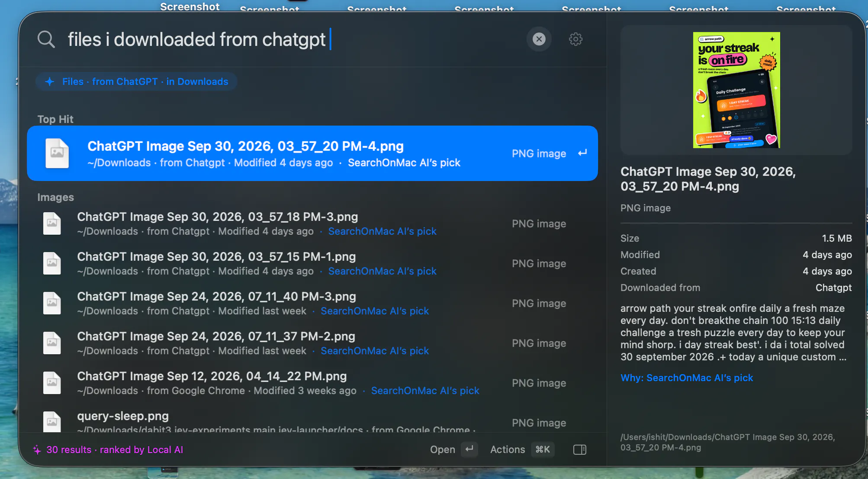Select ChatGPT Image Sep 12 04_14_22 PM.png result
The image size is (868, 479).
click(x=312, y=383)
